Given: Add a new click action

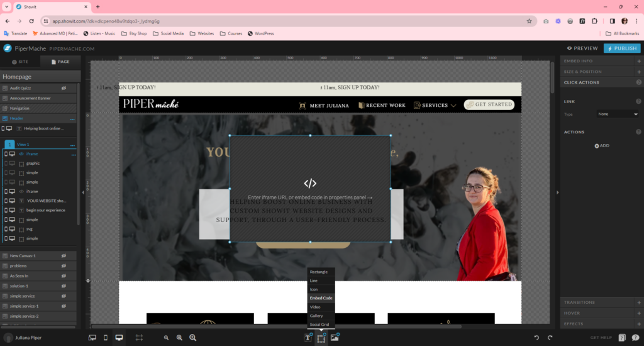Looking at the screenshot, I should (x=602, y=145).
